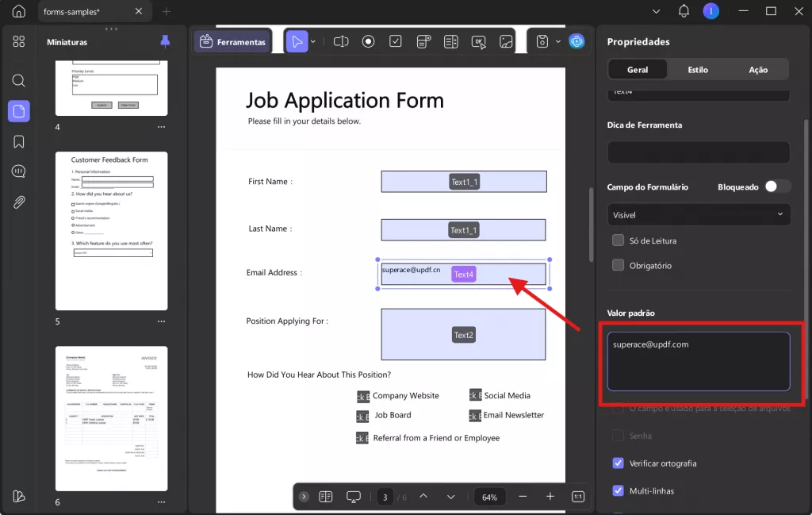Zoom out with the minus button

[x=523, y=496]
